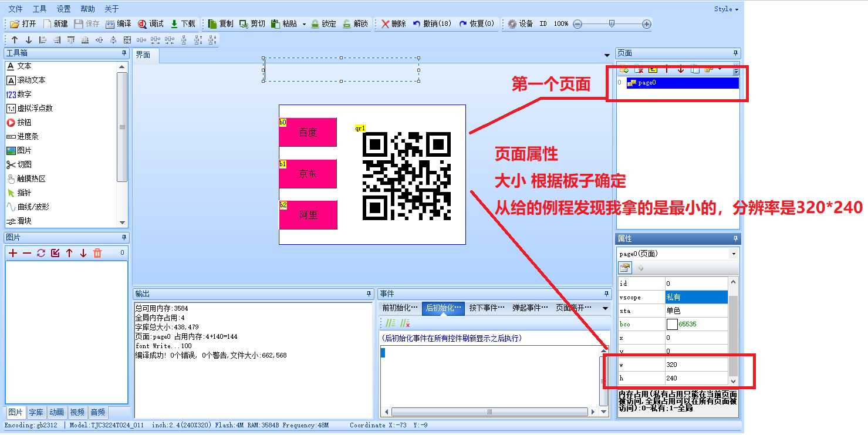Switch to 视频 tab
This screenshot has width=868, height=435.
click(x=77, y=412)
